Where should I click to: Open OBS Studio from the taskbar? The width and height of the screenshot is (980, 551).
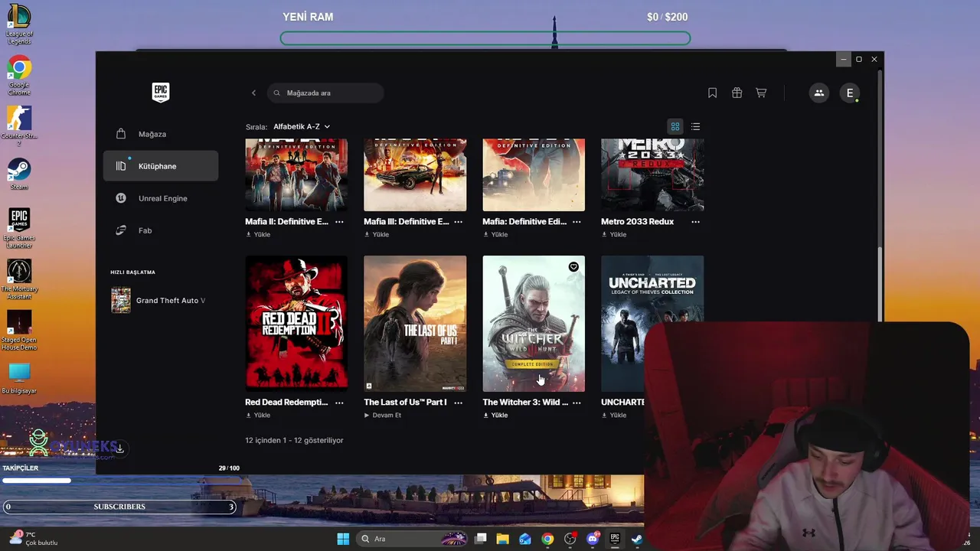tap(570, 539)
